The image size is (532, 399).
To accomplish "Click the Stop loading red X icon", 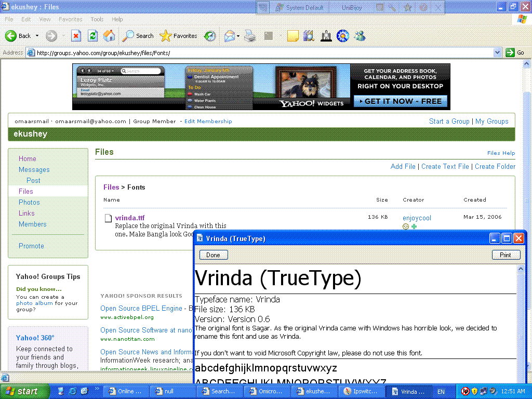I will pyautogui.click(x=76, y=36).
